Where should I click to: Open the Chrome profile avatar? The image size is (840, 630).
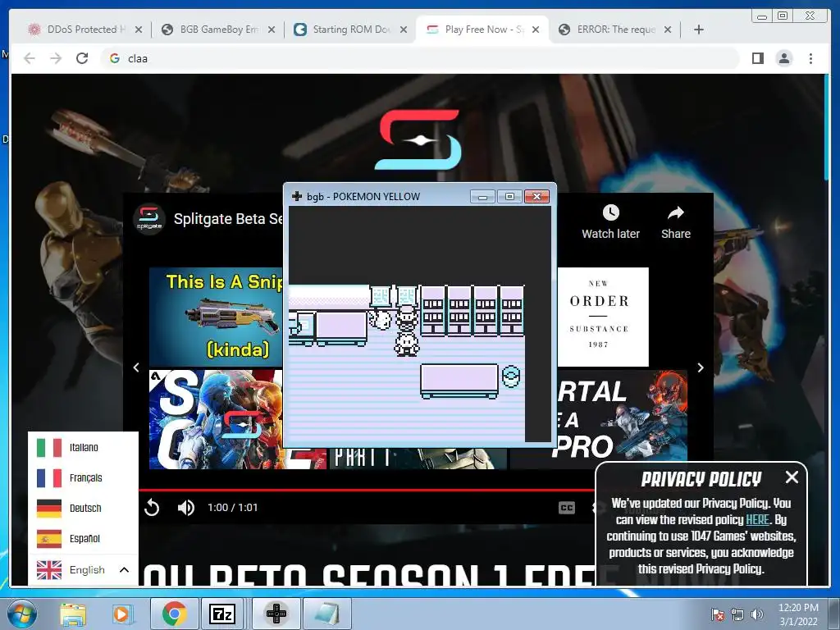pyautogui.click(x=784, y=58)
